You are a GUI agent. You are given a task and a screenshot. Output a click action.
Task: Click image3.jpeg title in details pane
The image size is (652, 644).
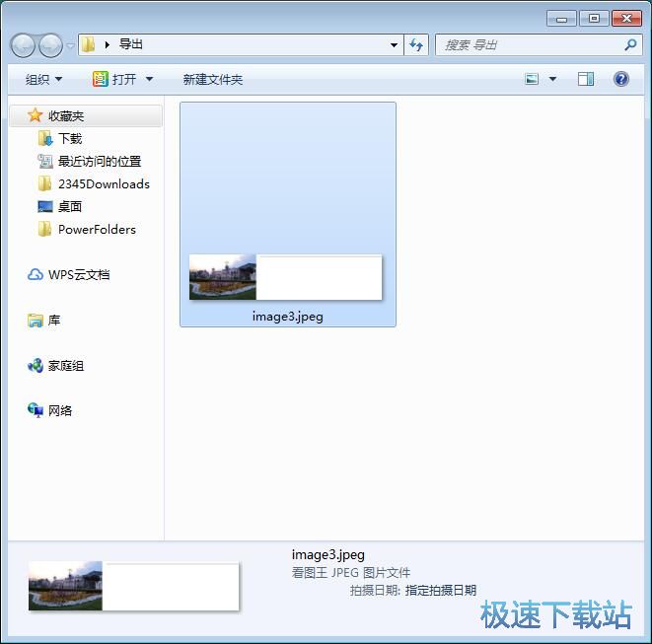[328, 554]
